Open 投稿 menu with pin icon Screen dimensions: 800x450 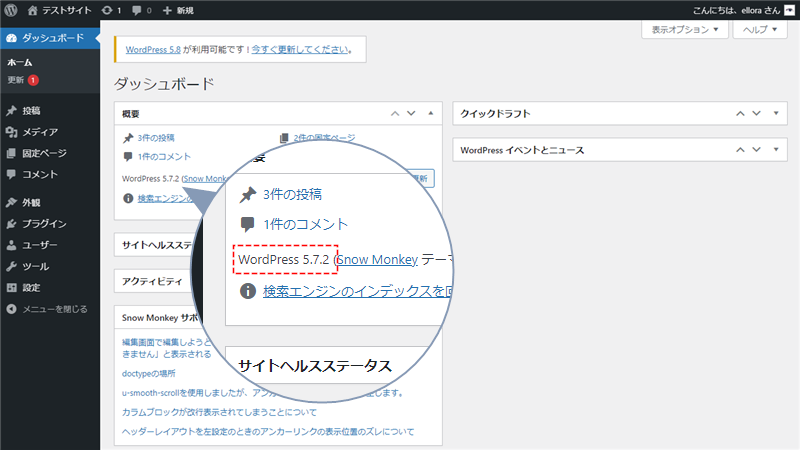click(x=50, y=111)
